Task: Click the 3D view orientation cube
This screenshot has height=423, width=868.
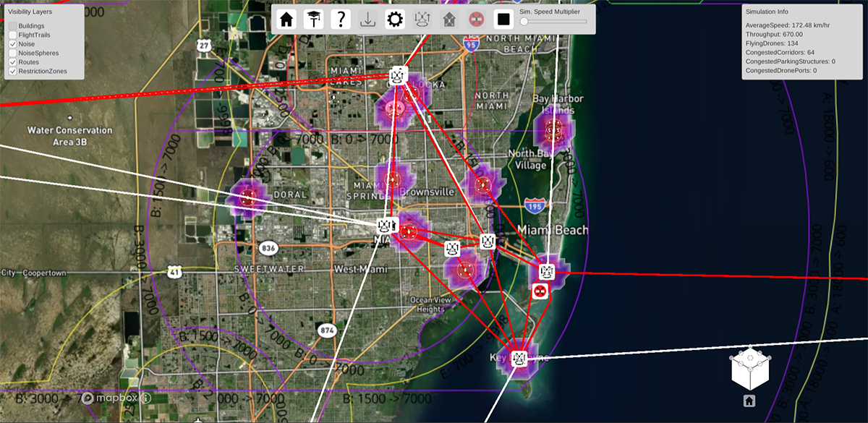Action: pos(749,370)
